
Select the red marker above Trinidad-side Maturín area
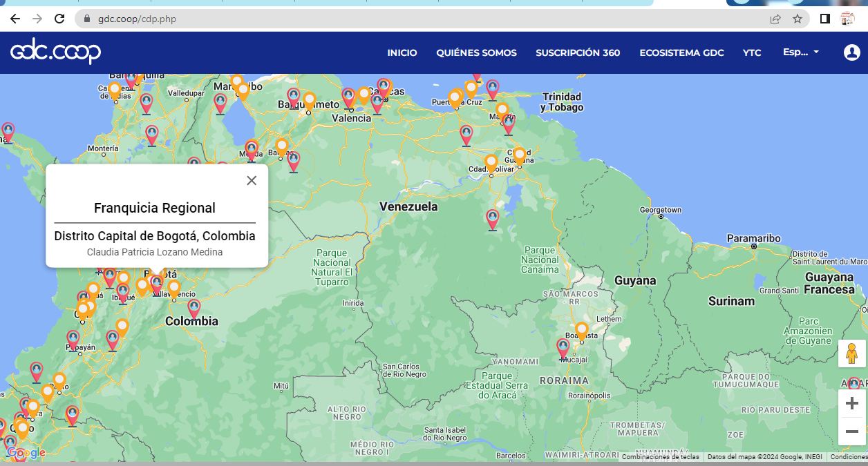tap(492, 90)
